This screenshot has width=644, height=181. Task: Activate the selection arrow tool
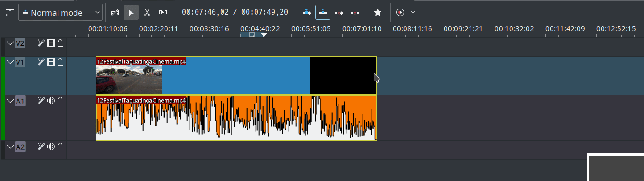point(131,12)
